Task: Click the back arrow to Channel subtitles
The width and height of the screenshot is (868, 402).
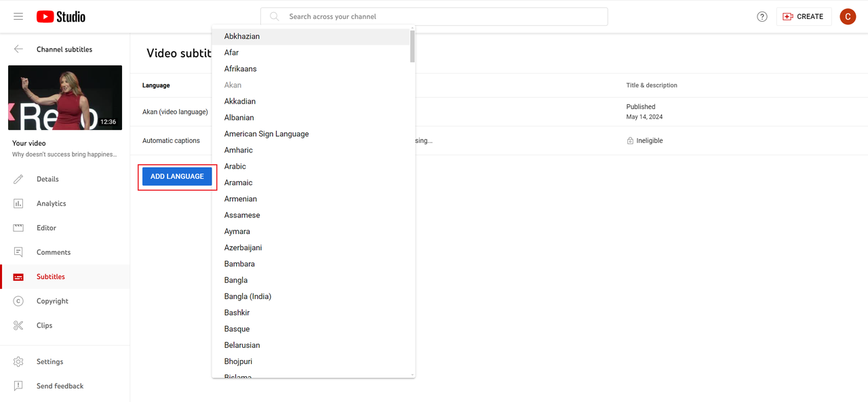Action: 18,49
